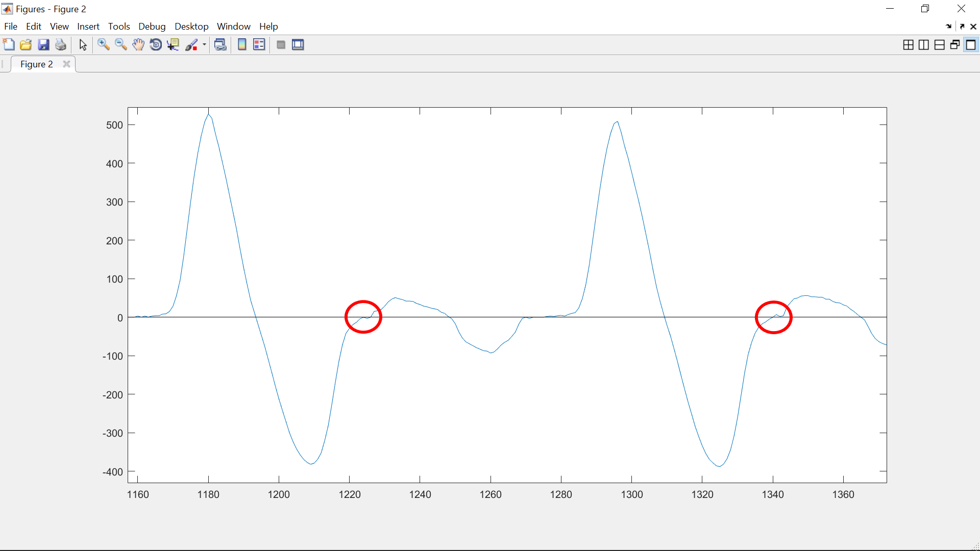Click the New Figure icon
Screen dimensions: 980x551
pyautogui.click(x=9, y=45)
